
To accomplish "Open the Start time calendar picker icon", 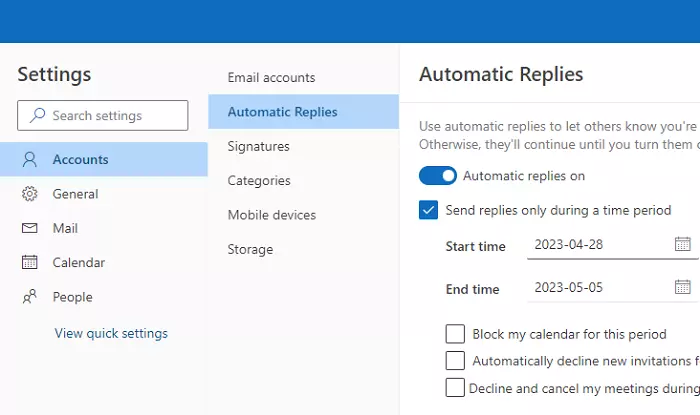I will (683, 244).
